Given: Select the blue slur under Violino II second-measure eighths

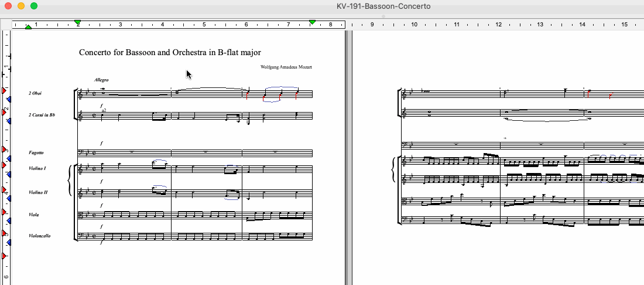Looking at the screenshot, I should (x=232, y=198).
